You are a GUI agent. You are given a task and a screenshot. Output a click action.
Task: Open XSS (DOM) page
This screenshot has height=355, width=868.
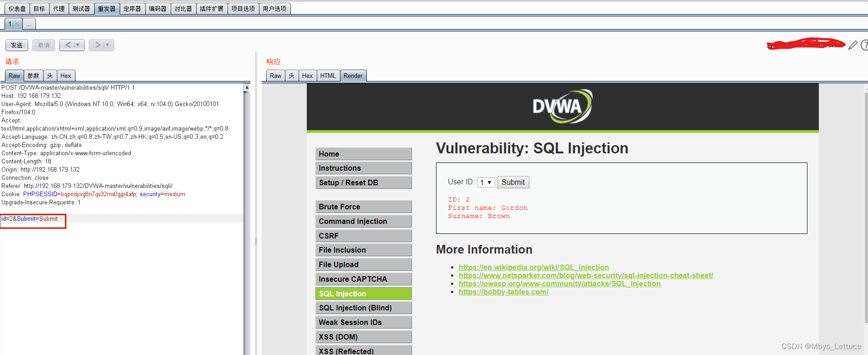[364, 337]
